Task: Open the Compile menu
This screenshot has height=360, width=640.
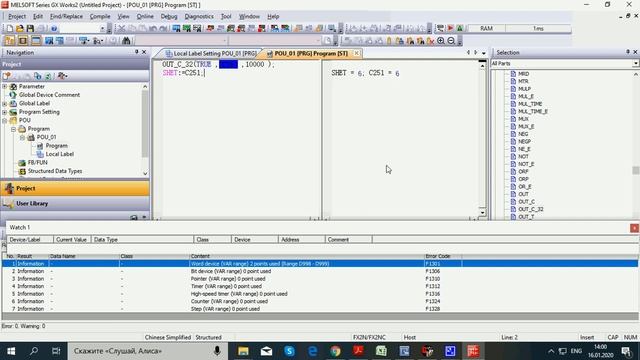Action: click(x=100, y=16)
